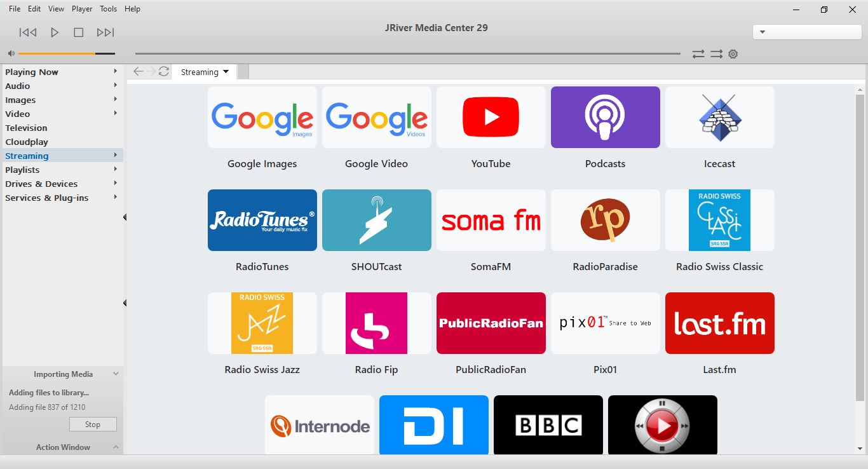Viewport: 868px width, 469px height.
Task: Toggle the repeat mode icon
Action: pos(698,54)
